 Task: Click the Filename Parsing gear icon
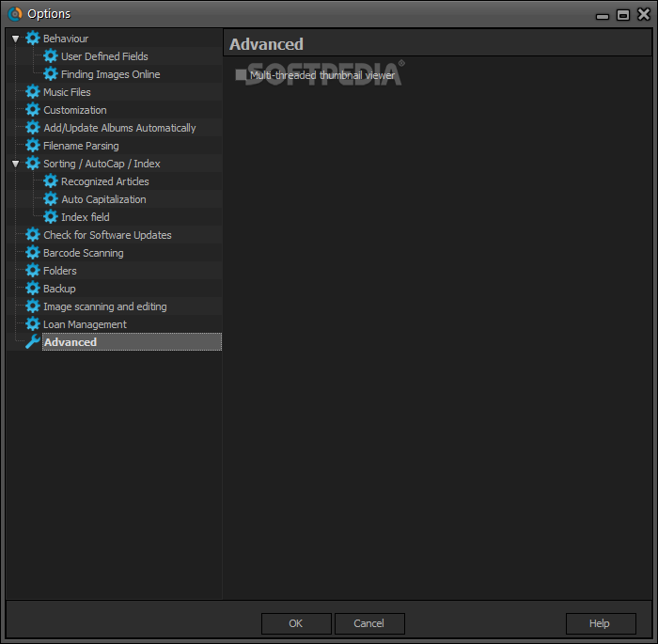[x=33, y=146]
